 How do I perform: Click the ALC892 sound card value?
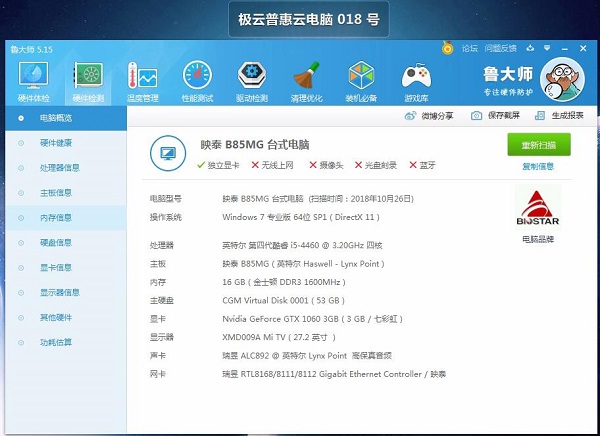(307, 356)
